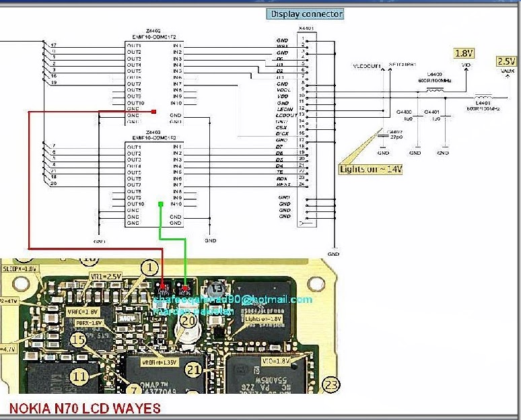Click circled test point number 20
Image resolution: width=521 pixels, height=420 pixels.
(x=188, y=321)
